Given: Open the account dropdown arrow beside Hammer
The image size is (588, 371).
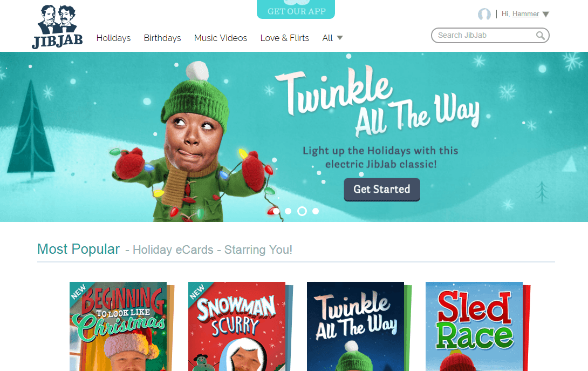Looking at the screenshot, I should [x=546, y=14].
